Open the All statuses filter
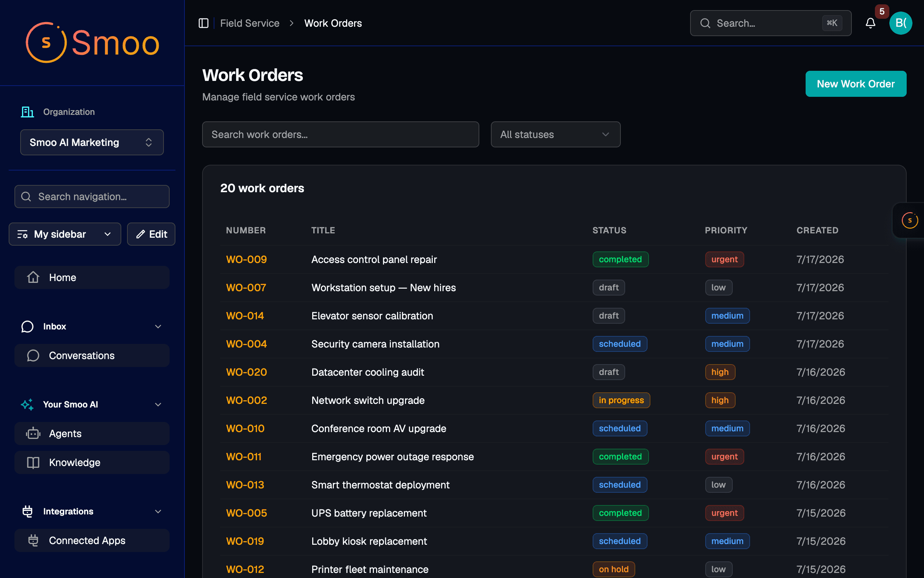Screen dimensions: 924x578 click(x=555, y=134)
